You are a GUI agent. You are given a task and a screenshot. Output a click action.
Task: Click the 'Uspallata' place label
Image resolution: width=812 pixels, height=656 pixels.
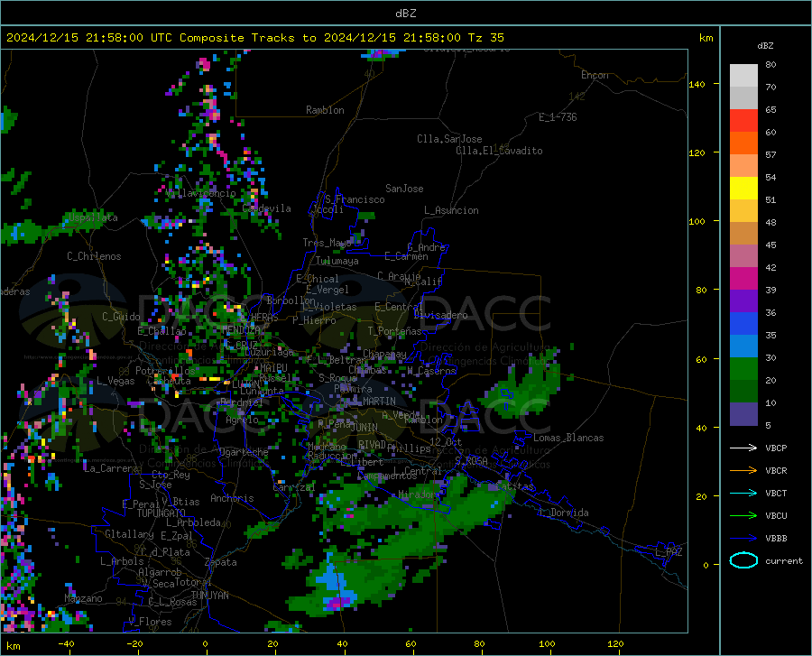[93, 217]
